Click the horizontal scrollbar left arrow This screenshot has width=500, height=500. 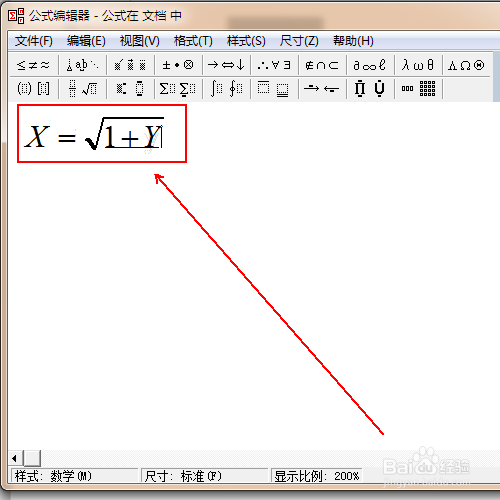pyautogui.click(x=15, y=458)
